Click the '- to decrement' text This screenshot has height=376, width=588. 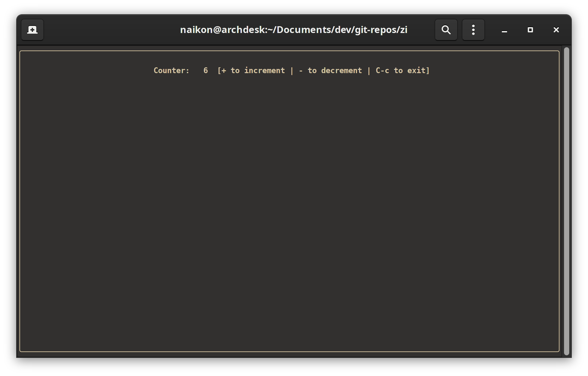coord(330,71)
